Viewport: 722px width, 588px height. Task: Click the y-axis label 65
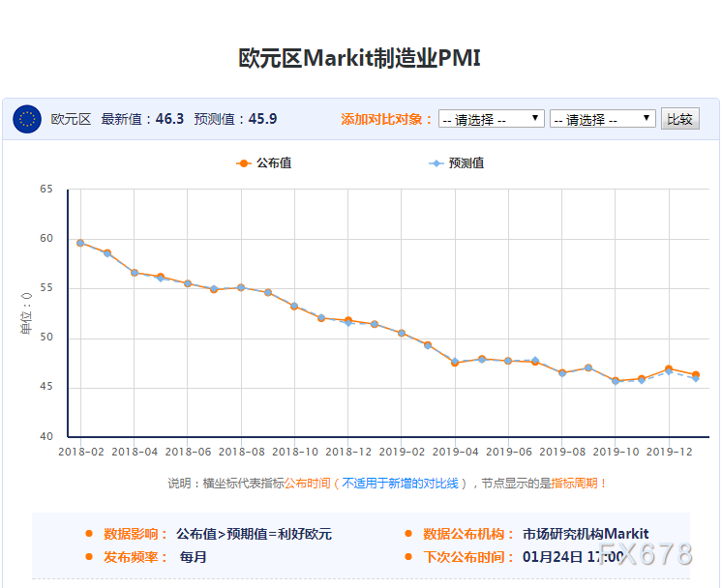[46, 189]
